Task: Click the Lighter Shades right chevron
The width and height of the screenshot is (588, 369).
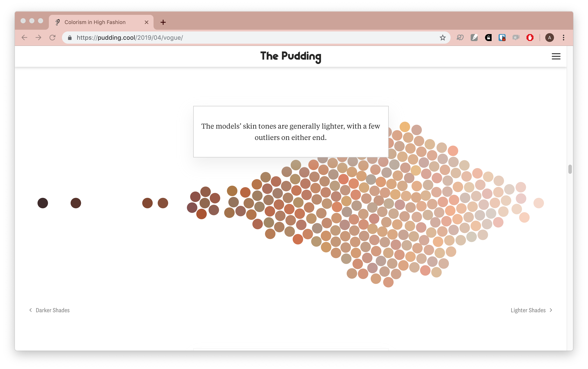Action: tap(551, 310)
